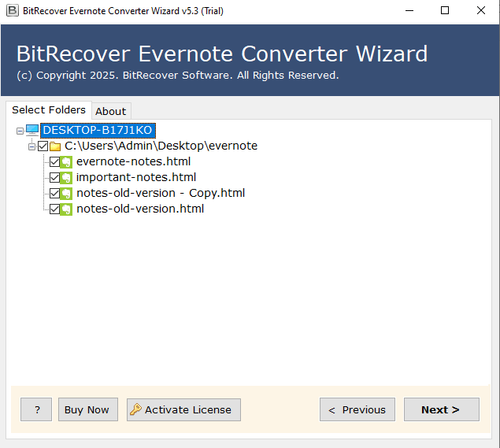Image resolution: width=500 pixels, height=448 pixels.
Task: Uncheck the evernote-notes.html checkbox
Action: tap(54, 161)
